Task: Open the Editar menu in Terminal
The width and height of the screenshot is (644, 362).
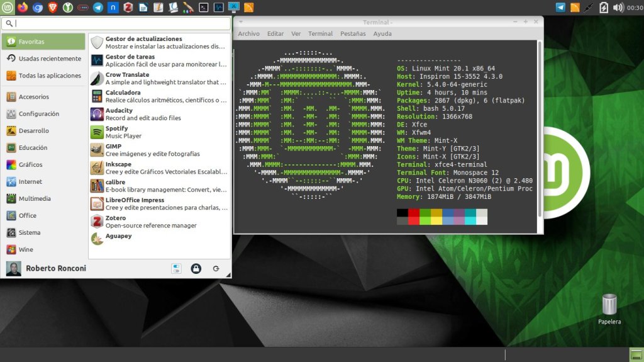Action: (275, 33)
